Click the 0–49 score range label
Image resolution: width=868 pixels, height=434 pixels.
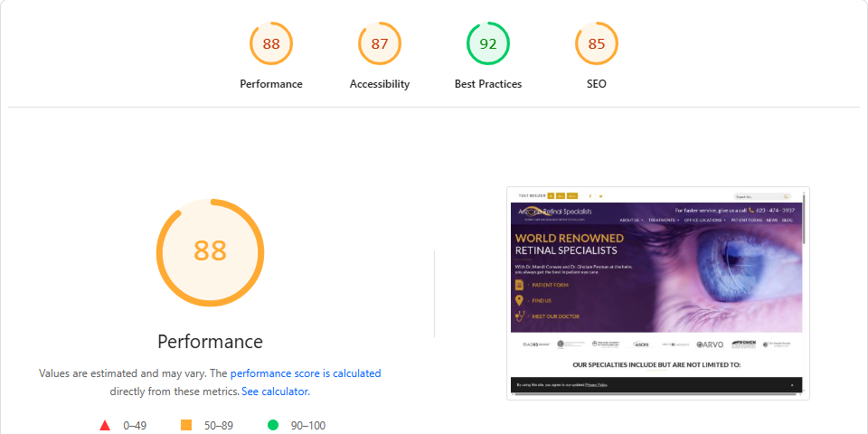pyautogui.click(x=135, y=425)
